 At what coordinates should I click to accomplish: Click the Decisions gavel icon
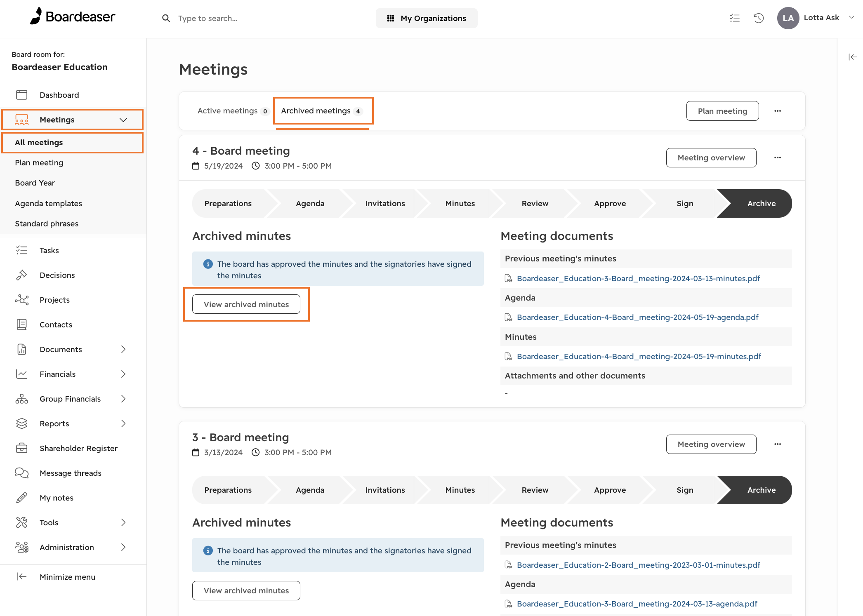21,275
